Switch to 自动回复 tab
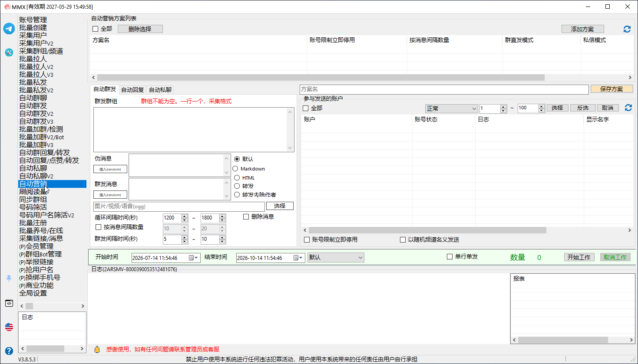The image size is (638, 364). click(x=132, y=90)
